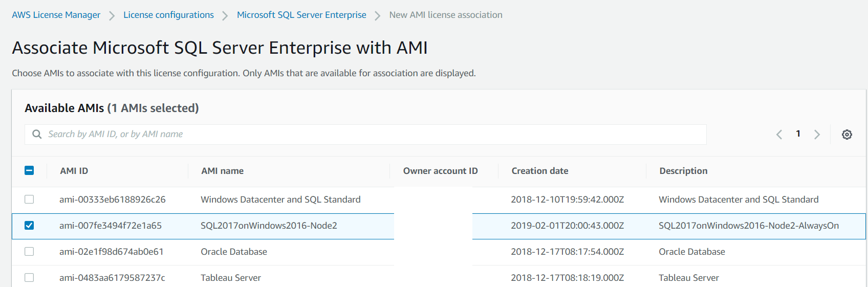The image size is (868, 287).
Task: Open AWS License Manager breadcrumb link
Action: [56, 15]
